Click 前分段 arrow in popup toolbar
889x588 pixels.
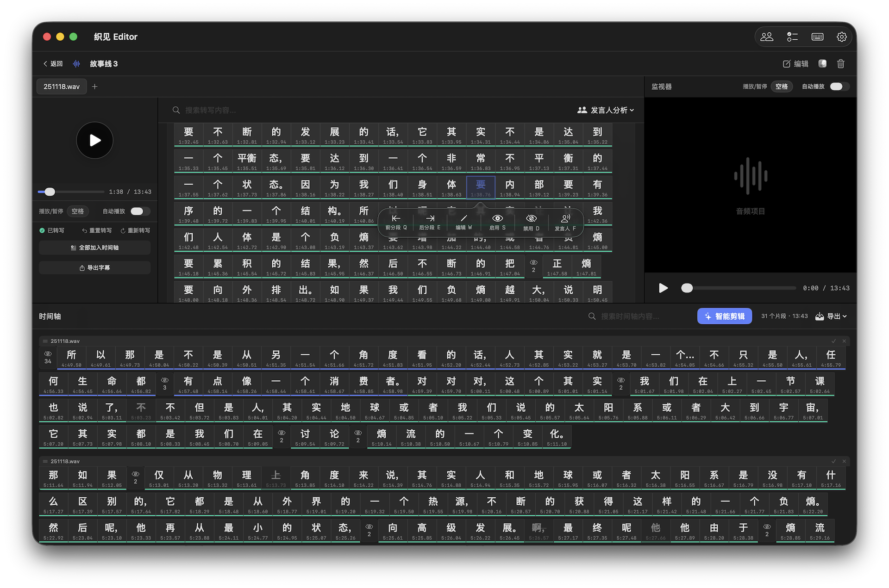pos(396,218)
